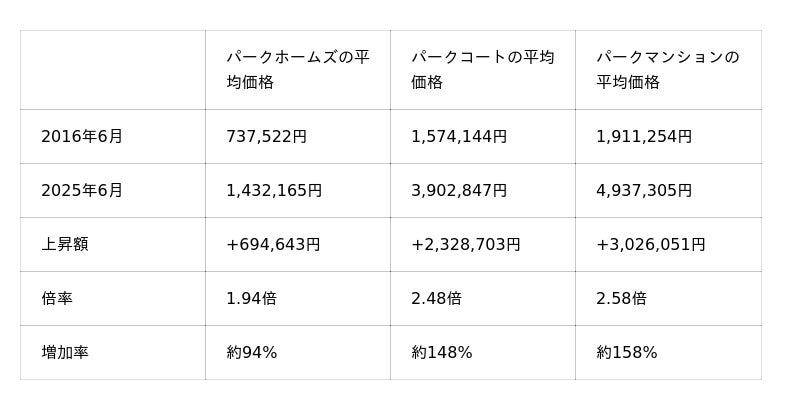
Task: Select the 2025年6月 row label
Action: click(x=82, y=191)
